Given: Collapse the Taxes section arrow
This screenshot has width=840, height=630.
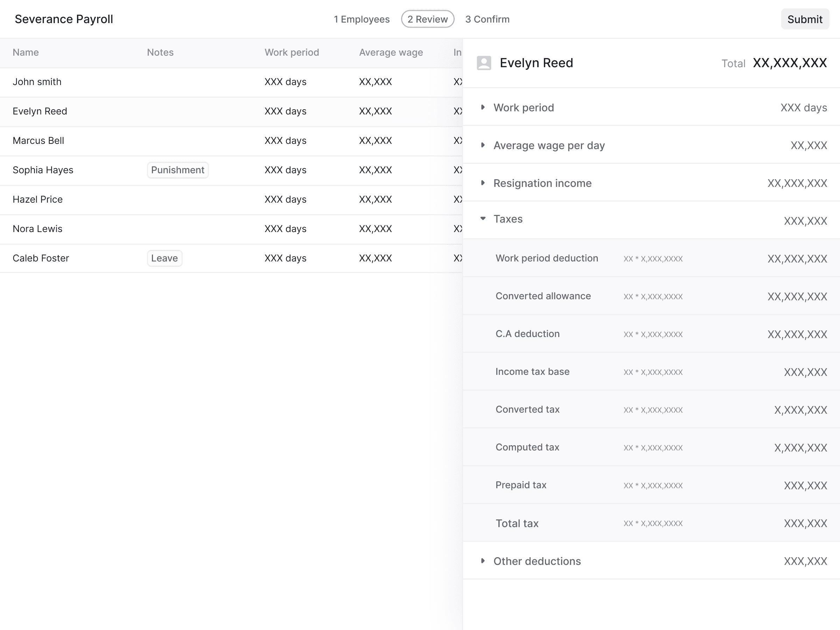Looking at the screenshot, I should [483, 218].
